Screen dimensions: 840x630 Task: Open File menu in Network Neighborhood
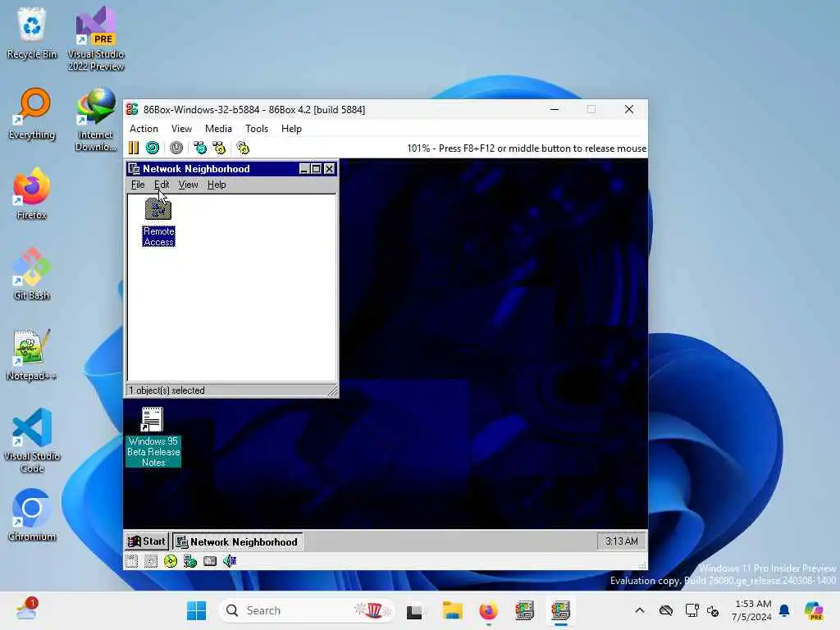click(x=138, y=185)
